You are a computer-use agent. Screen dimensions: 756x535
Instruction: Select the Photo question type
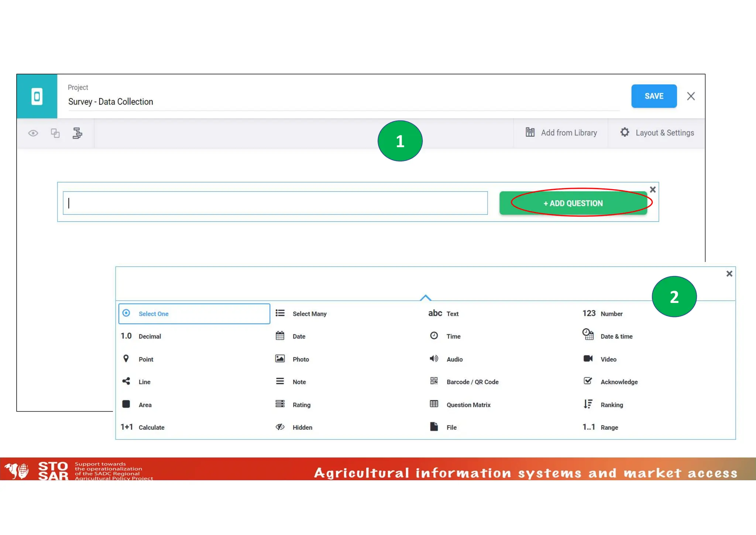[x=300, y=359]
